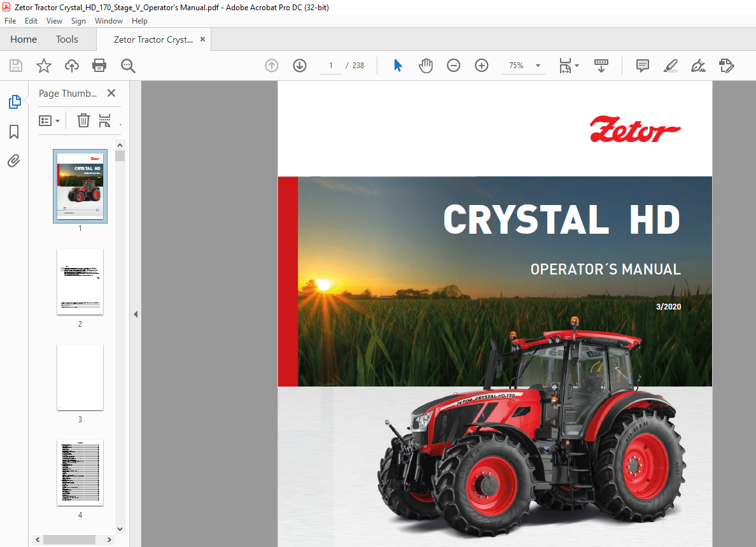Switch to the Tools tab
Screen dimensions: 756x547
67,39
